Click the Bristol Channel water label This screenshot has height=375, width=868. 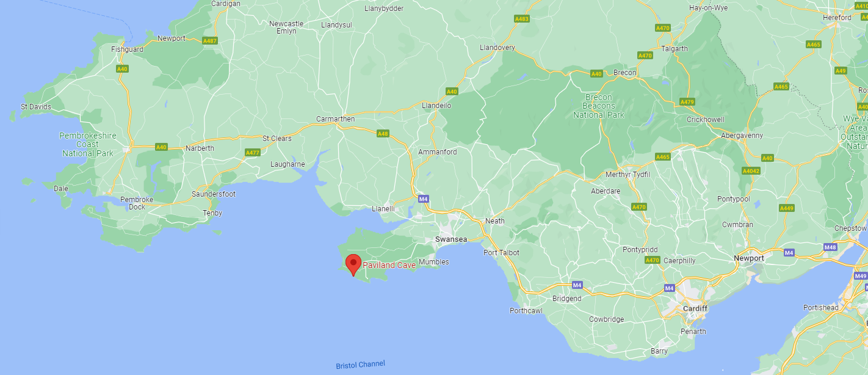pos(360,365)
